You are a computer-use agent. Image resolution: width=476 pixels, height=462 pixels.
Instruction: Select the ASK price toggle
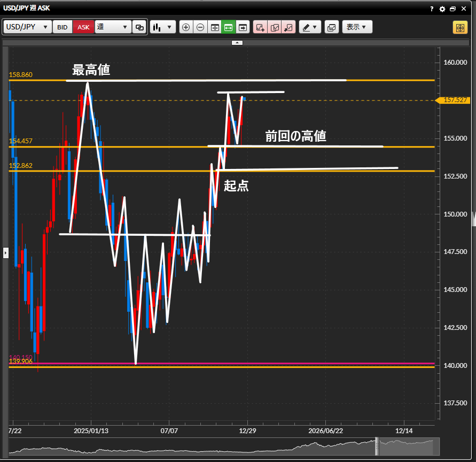(x=83, y=27)
